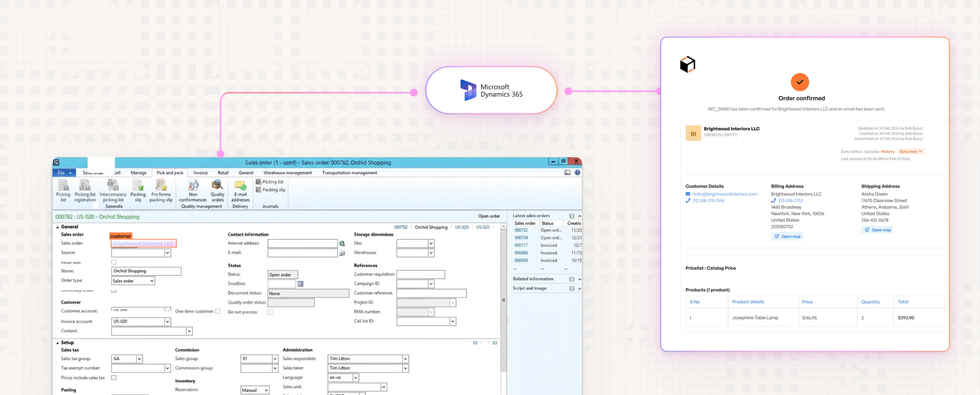Open map for the Shipping Address

click(877, 230)
